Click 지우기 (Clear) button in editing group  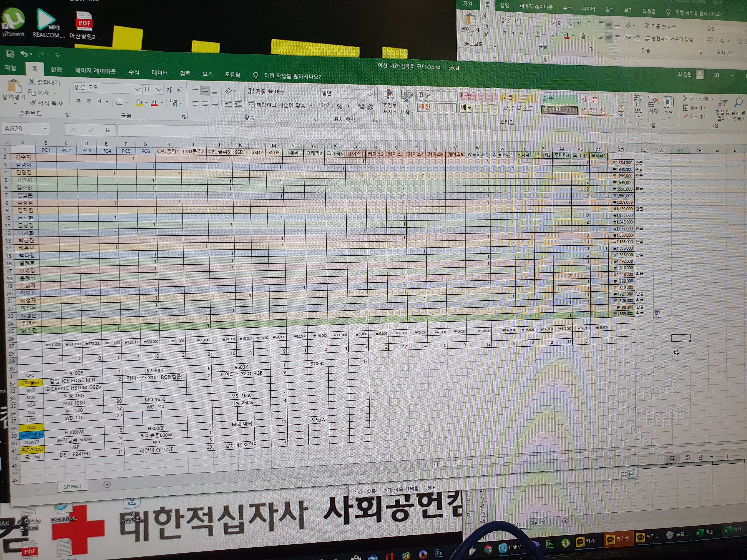(694, 116)
